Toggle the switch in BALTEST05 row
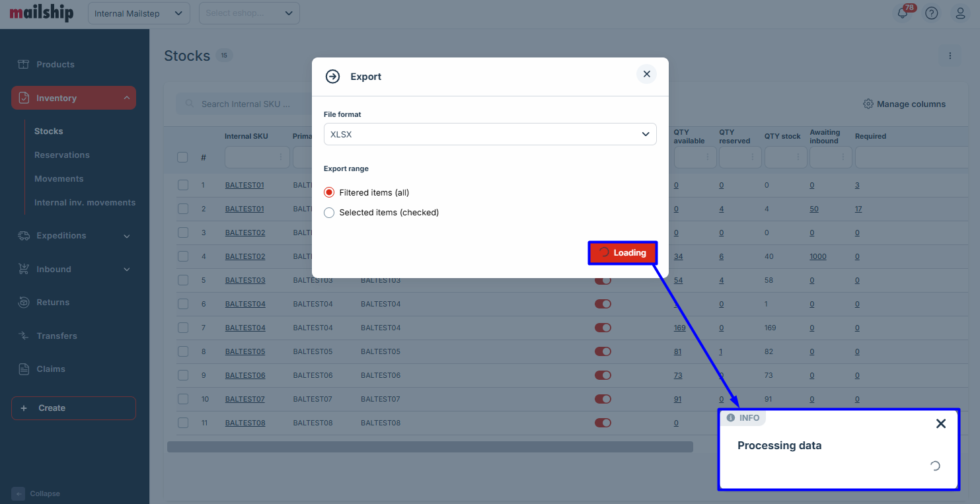The height and width of the screenshot is (504, 980). [603, 351]
